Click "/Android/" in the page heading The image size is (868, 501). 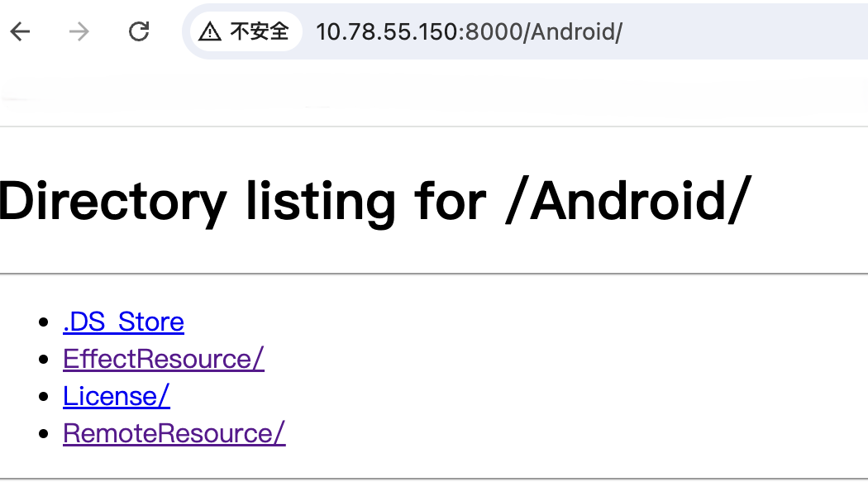click(x=628, y=201)
